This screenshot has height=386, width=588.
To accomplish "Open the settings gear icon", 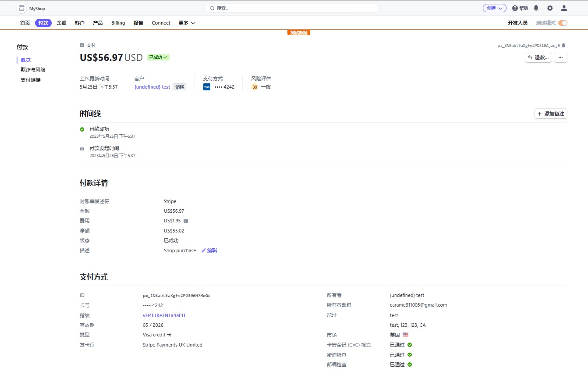I will pyautogui.click(x=549, y=8).
